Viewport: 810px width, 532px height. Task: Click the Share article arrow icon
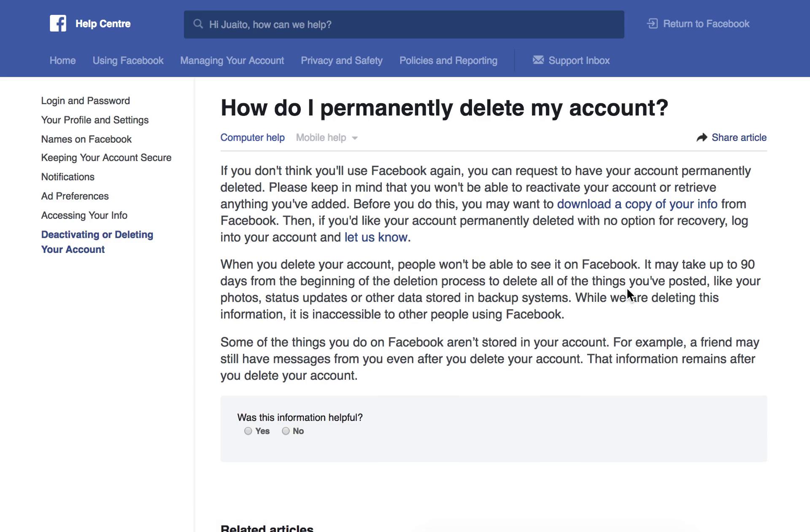[702, 137]
